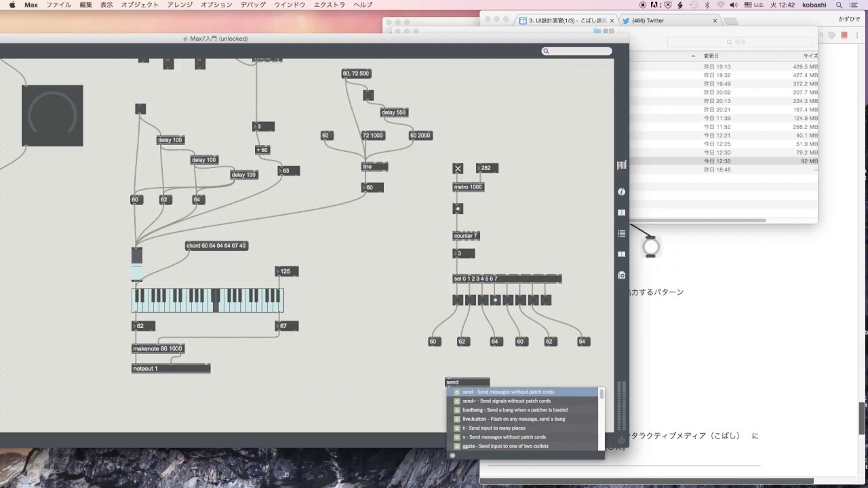868x488 pixels.
Task: Open the object palette grid icon in the Max sidebar
Action: pyautogui.click(x=621, y=165)
